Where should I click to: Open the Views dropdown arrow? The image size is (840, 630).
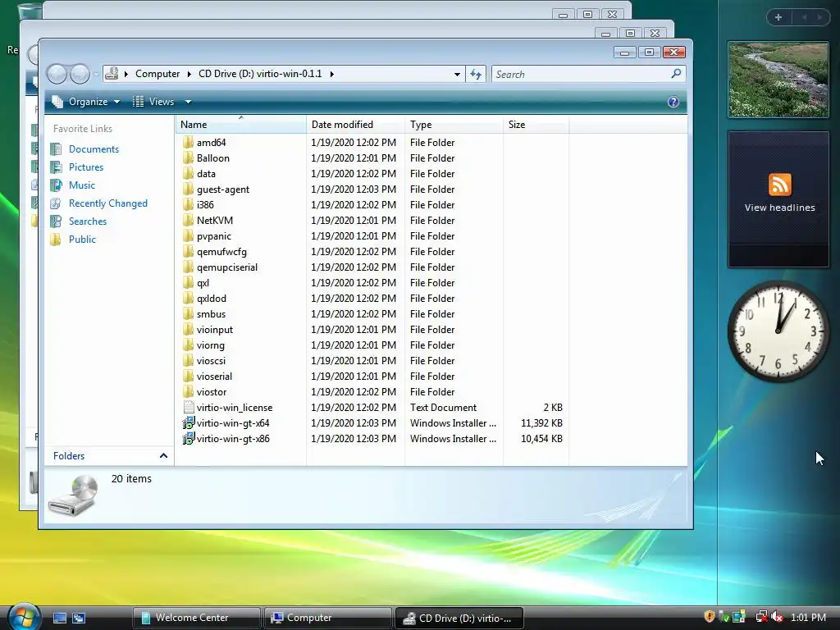click(x=188, y=102)
